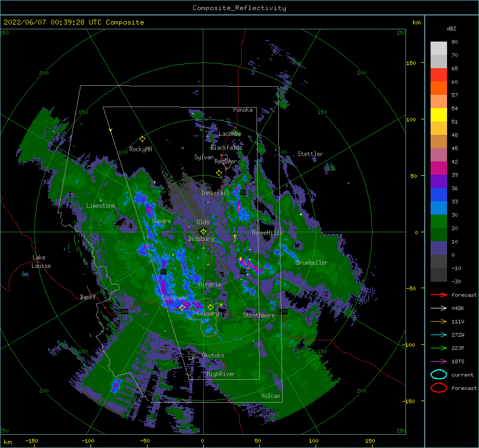Click the Sylvan label on map
Screen dimensions: 479x448
(204, 157)
